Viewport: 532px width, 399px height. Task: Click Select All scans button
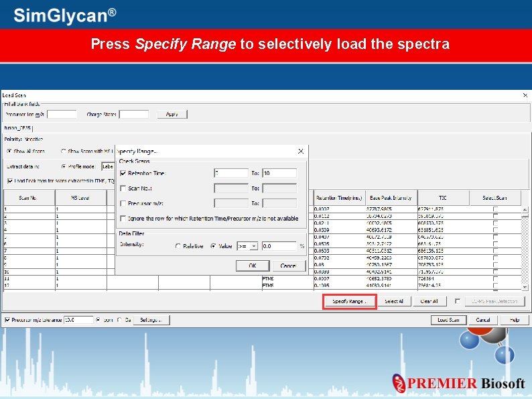394,301
